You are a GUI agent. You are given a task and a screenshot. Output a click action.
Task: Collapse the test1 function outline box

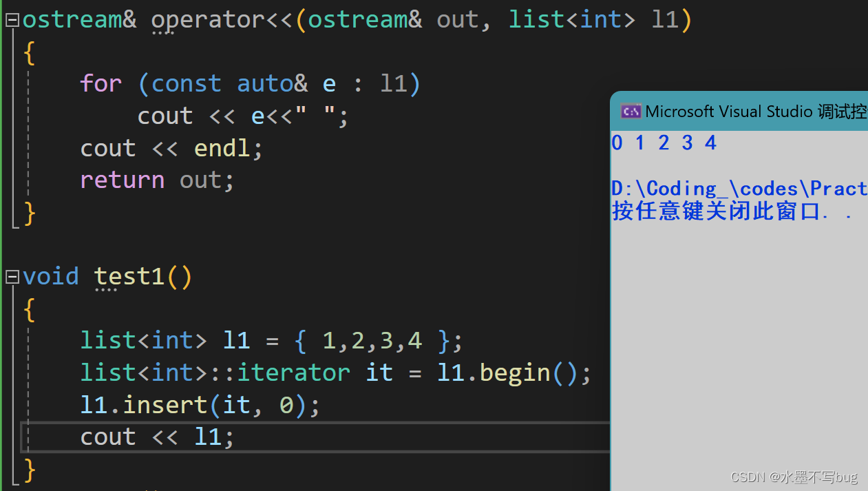(x=12, y=277)
